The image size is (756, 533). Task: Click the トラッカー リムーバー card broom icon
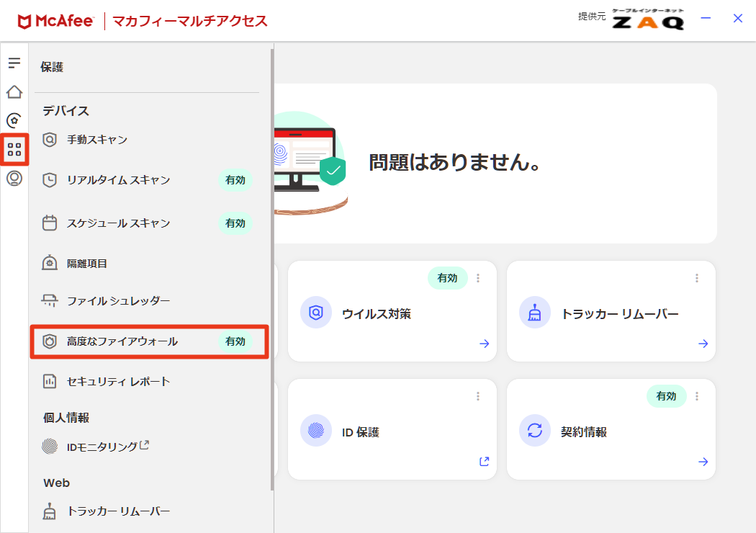tap(535, 313)
